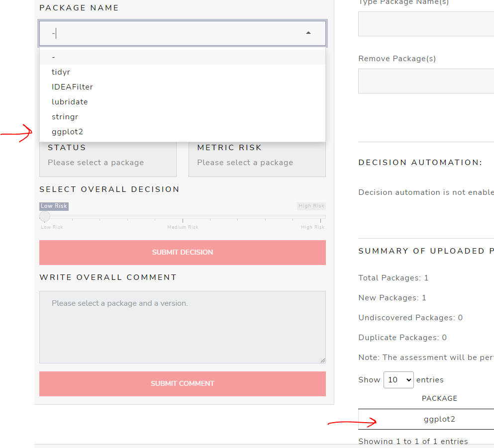The height and width of the screenshot is (448, 494).
Task: Select "lubridate" from the open dropdown
Action: (70, 101)
